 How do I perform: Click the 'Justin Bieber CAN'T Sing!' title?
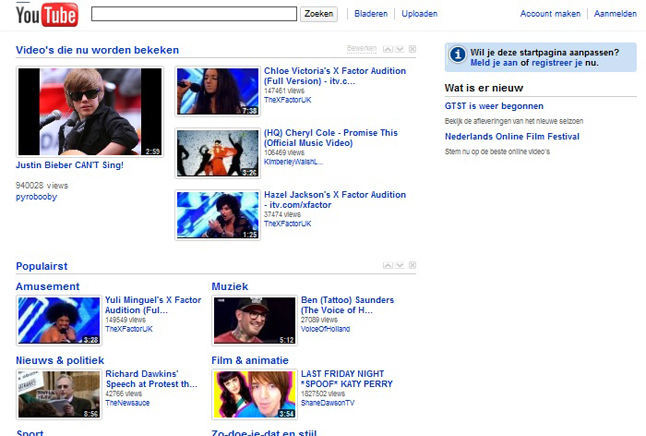70,165
